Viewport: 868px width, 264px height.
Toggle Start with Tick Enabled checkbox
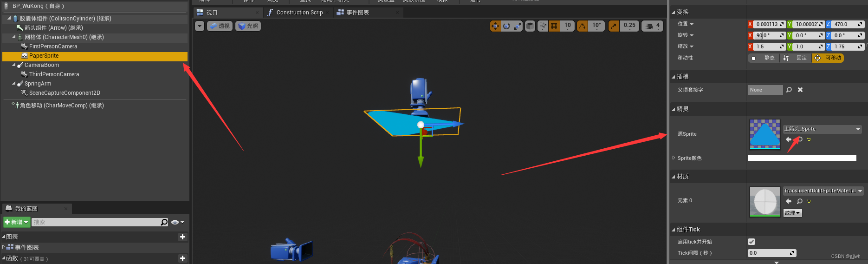(x=751, y=242)
